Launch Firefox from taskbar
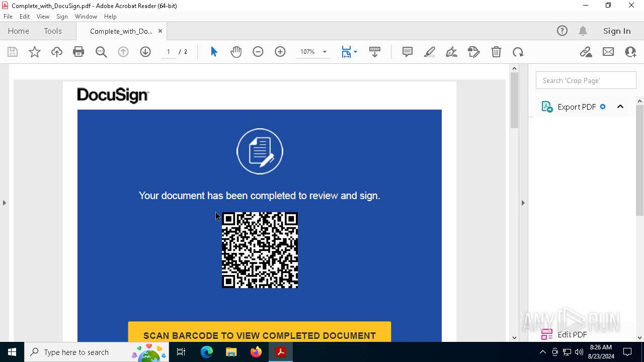This screenshot has height=362, width=644. click(256, 352)
